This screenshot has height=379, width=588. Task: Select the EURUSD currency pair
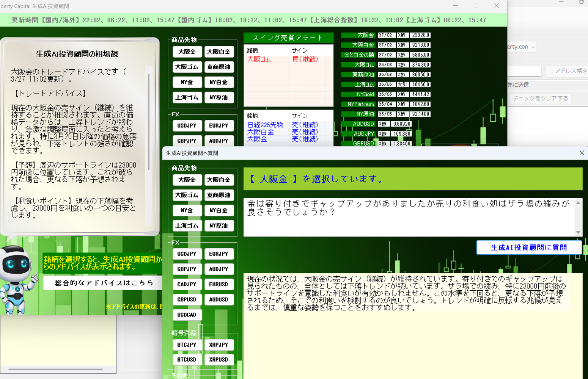point(219,284)
